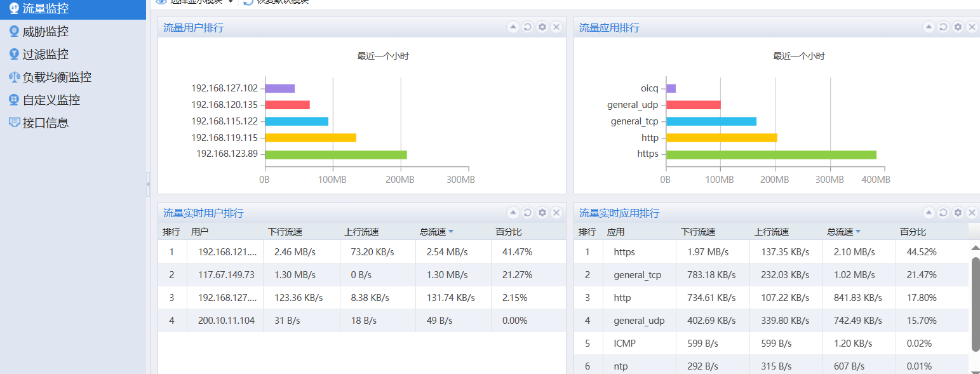Click the green https chart bar
Viewport: 980px width, 374px height.
[771, 154]
